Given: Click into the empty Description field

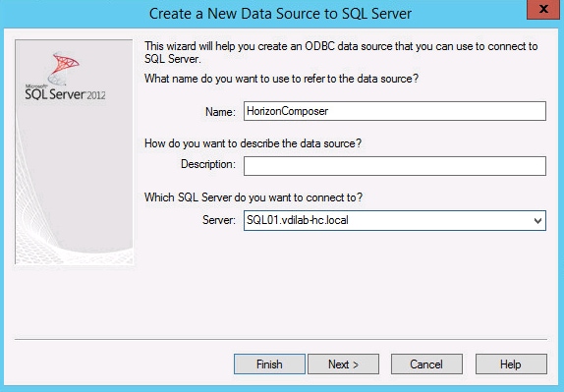Looking at the screenshot, I should coord(395,166).
